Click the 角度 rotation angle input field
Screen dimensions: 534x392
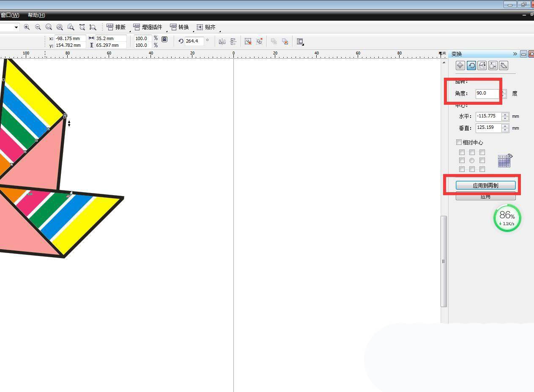(487, 93)
